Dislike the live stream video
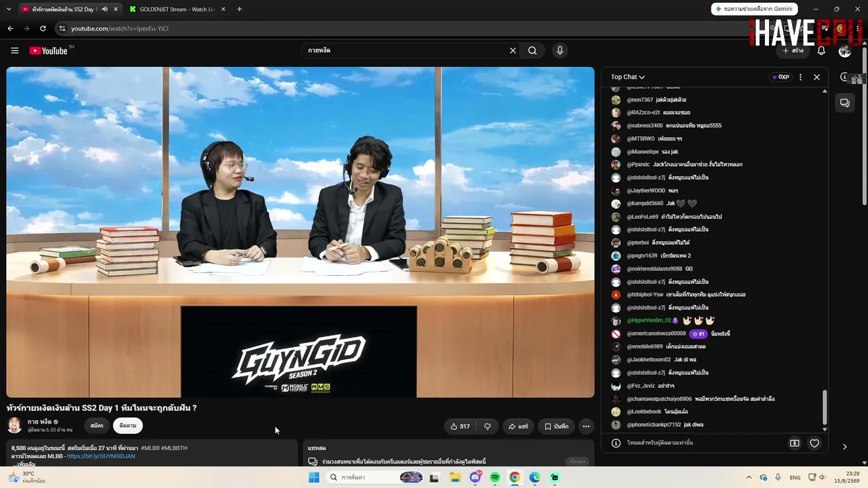This screenshot has height=488, width=868. (487, 426)
